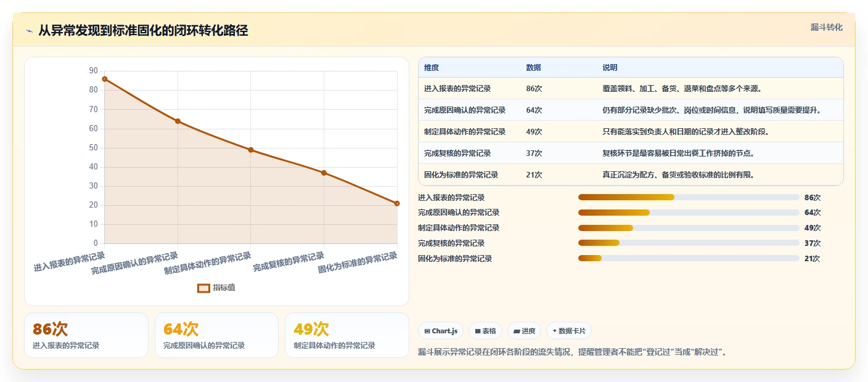868x382 pixels.
Task: Click the 指标值 legend label text
Action: (x=224, y=288)
